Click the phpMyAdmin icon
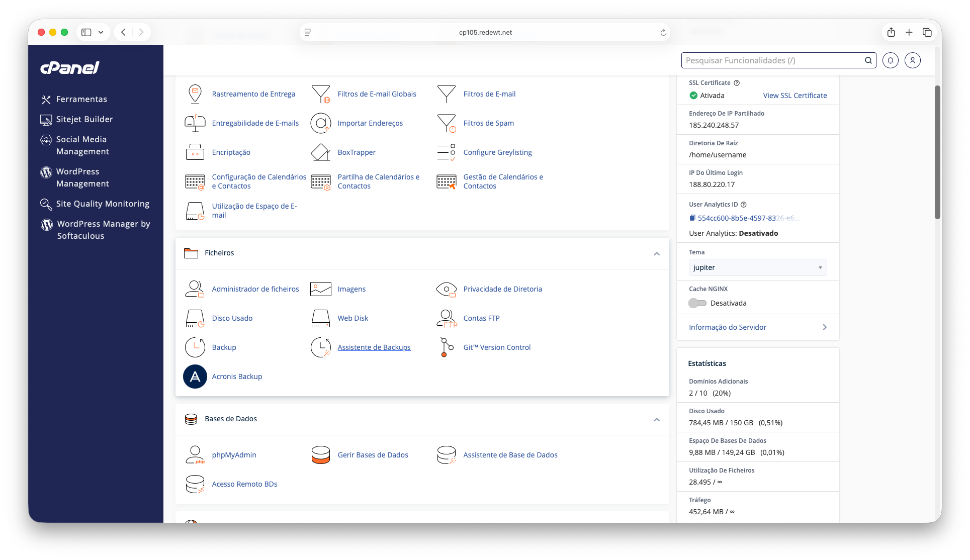Image resolution: width=970 pixels, height=560 pixels. (x=195, y=455)
